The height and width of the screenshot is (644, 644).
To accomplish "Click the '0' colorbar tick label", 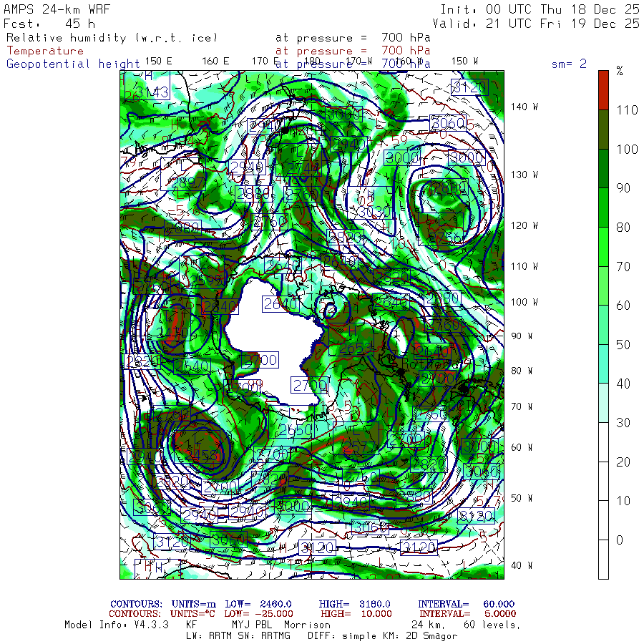I will (620, 540).
